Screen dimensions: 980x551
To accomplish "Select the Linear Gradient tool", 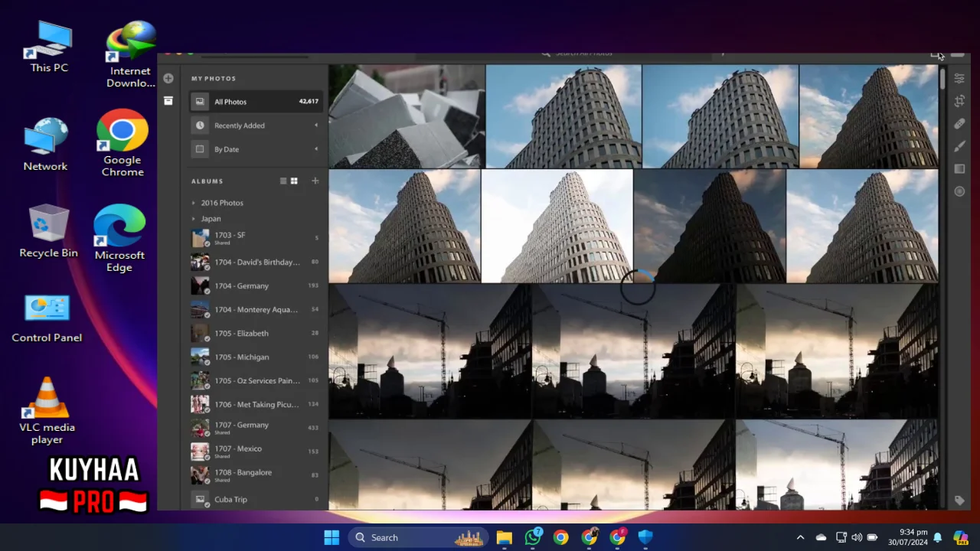I will 959,168.
